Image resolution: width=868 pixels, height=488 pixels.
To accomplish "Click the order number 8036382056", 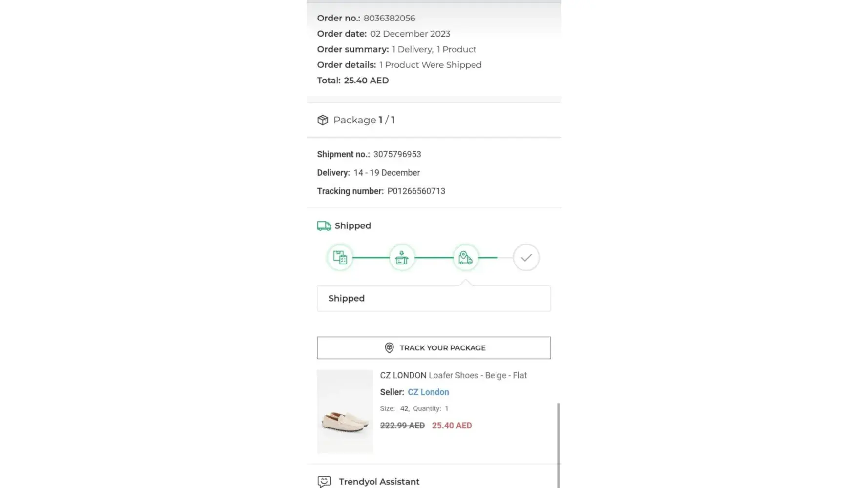I will coord(389,18).
